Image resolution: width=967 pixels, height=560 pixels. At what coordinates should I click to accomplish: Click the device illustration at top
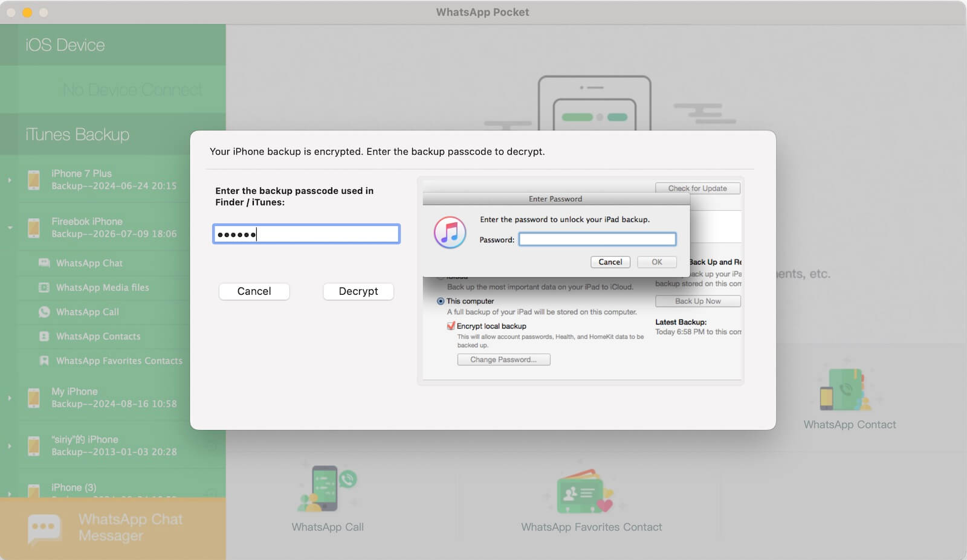click(595, 103)
